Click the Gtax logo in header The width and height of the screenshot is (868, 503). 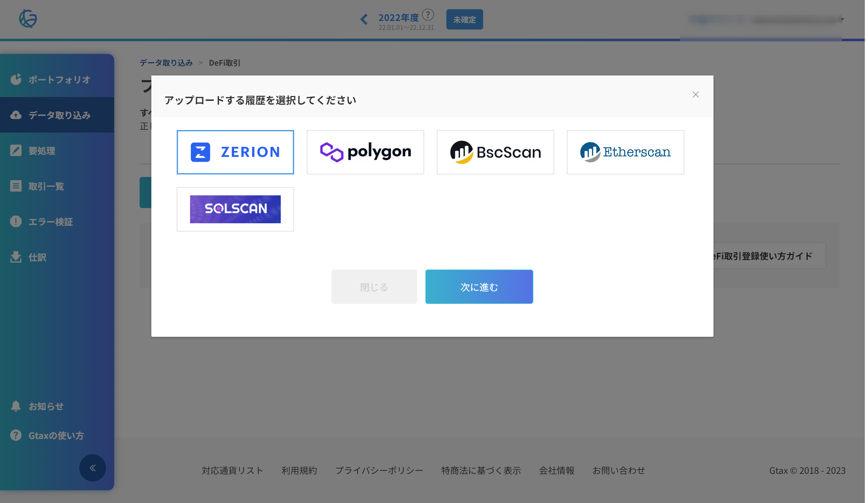(x=28, y=19)
